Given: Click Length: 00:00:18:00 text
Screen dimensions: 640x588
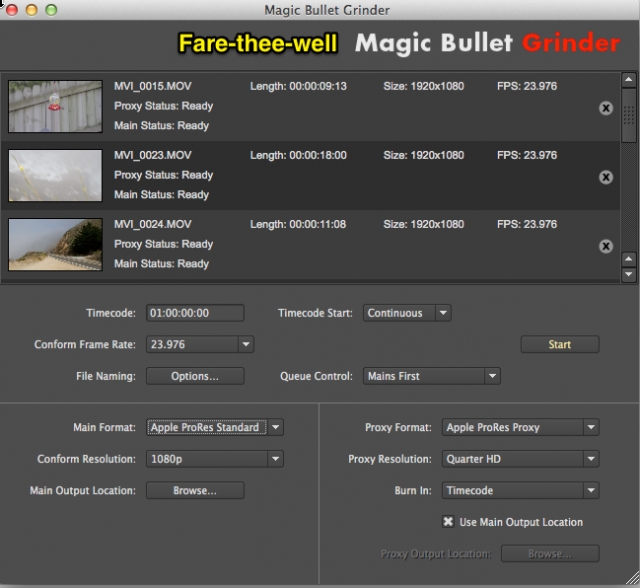Looking at the screenshot, I should [298, 155].
